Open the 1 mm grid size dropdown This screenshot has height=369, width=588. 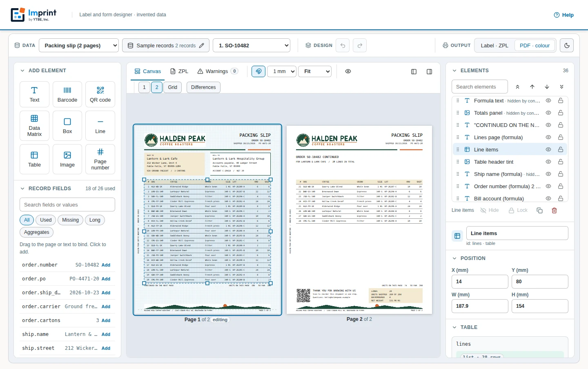[282, 71]
